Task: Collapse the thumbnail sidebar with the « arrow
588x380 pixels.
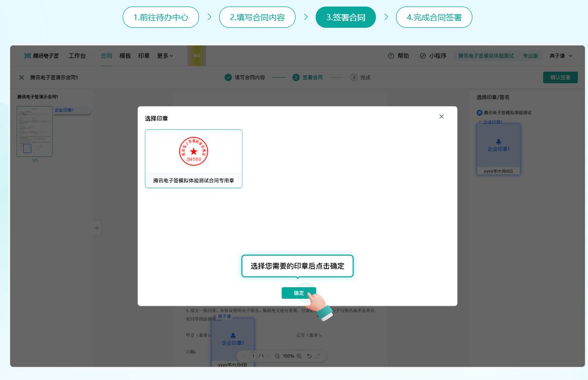Action: [96, 228]
